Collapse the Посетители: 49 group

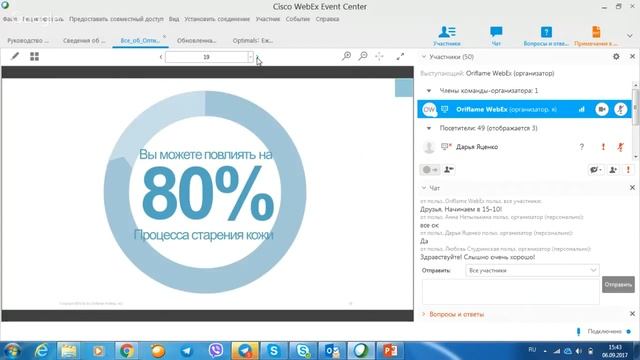[x=429, y=128]
